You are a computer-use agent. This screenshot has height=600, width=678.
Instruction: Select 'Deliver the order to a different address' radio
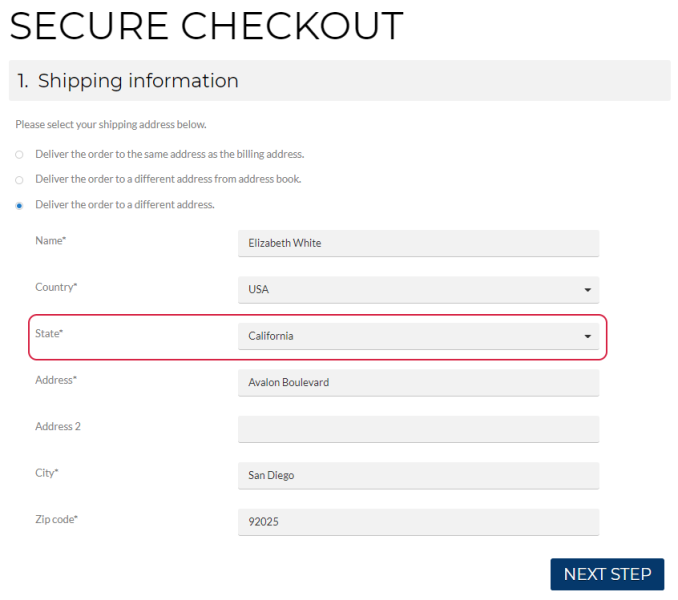click(x=19, y=205)
